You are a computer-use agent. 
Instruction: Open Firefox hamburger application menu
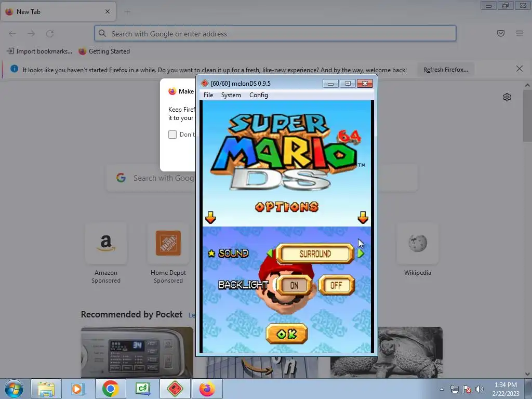(x=520, y=33)
